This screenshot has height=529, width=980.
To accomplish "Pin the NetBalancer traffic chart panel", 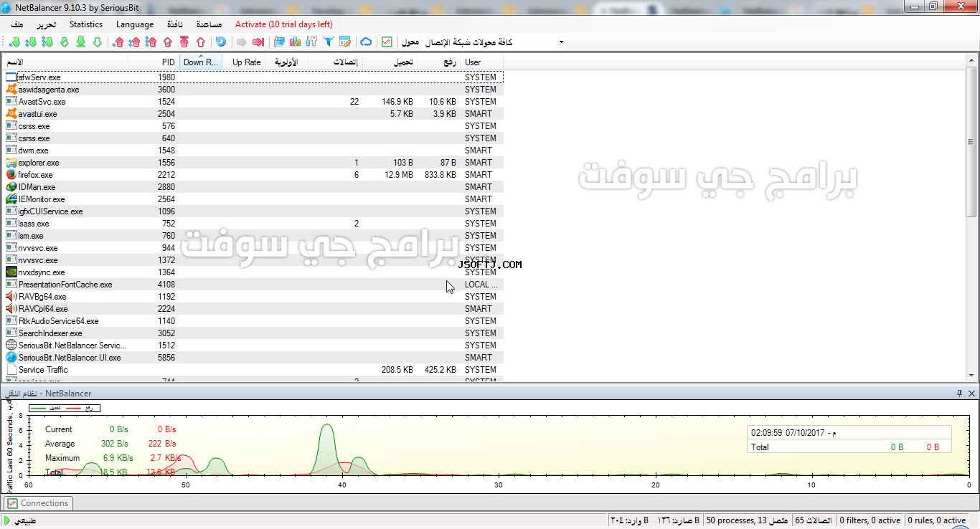I will (959, 394).
